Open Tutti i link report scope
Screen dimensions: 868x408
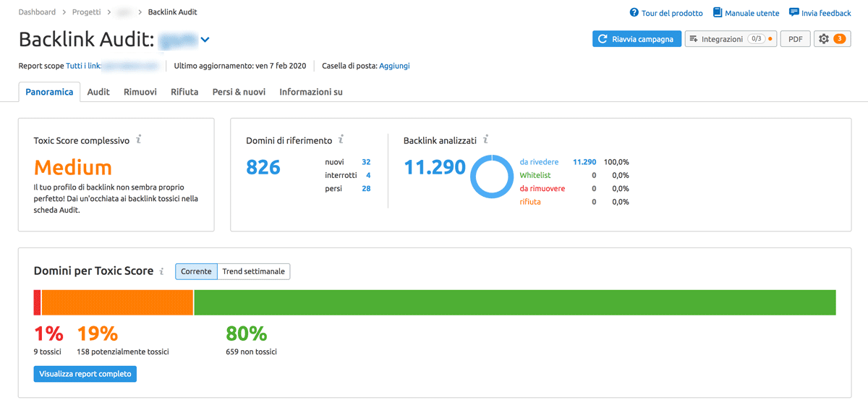point(84,66)
